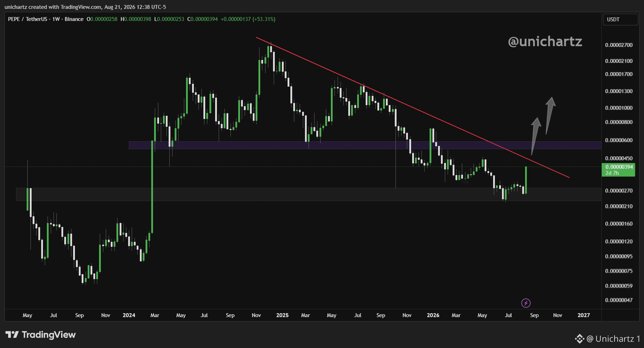Click the 0.00000800 price axis label
This screenshot has width=644, height=348.
619,122
